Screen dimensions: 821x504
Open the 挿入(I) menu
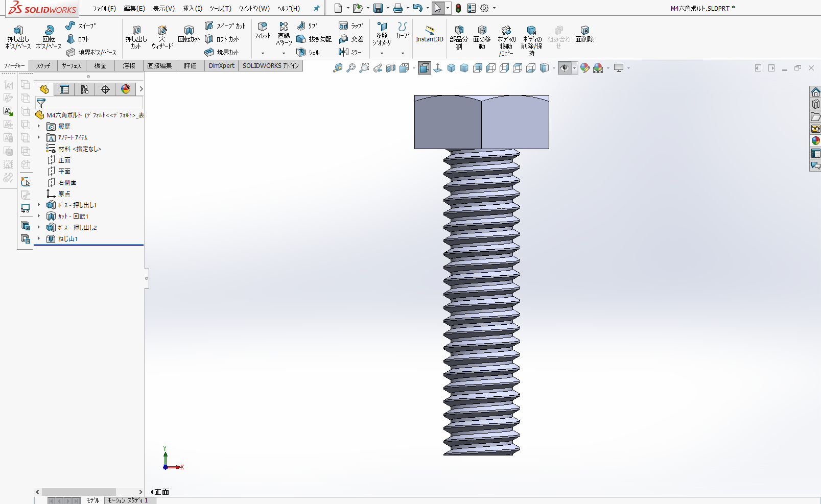click(x=192, y=8)
